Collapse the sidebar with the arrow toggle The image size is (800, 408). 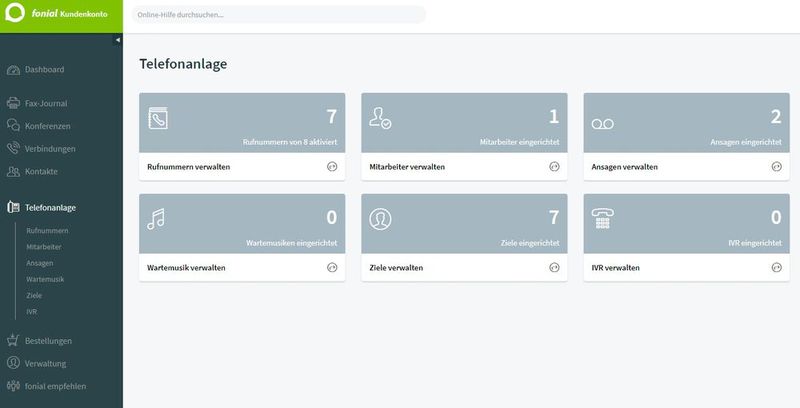coord(118,40)
